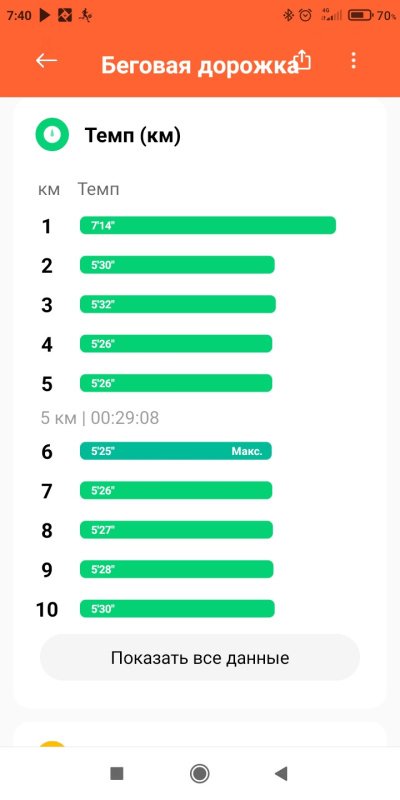Screen dimensions: 400x800
Task: Tap the back arrow in header
Action: click(x=46, y=61)
